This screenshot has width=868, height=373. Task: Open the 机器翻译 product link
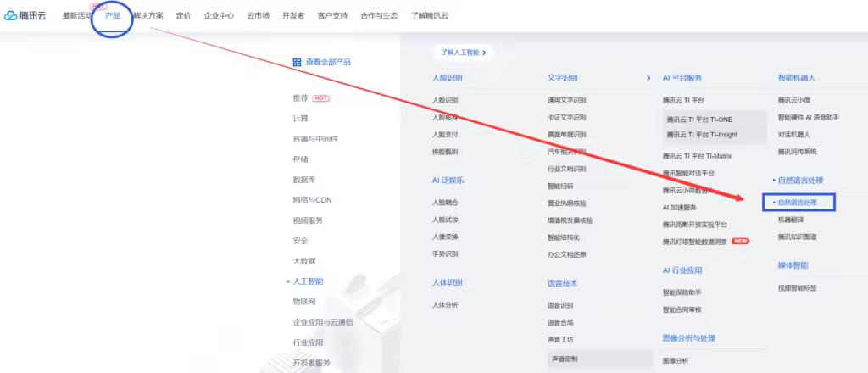(791, 220)
